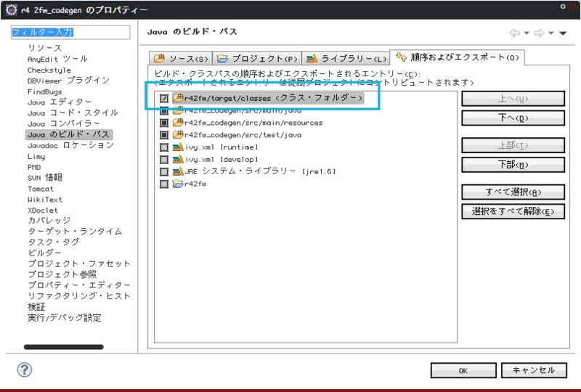Open Java コンパイラー page
581x392 pixels.
pos(64,123)
